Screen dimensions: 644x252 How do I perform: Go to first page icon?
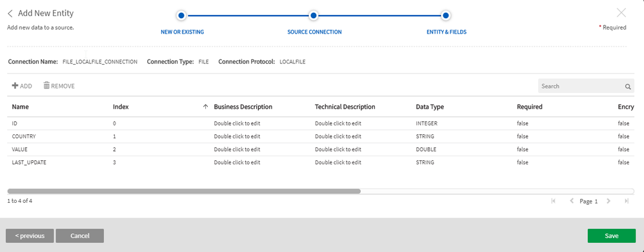coord(553,201)
